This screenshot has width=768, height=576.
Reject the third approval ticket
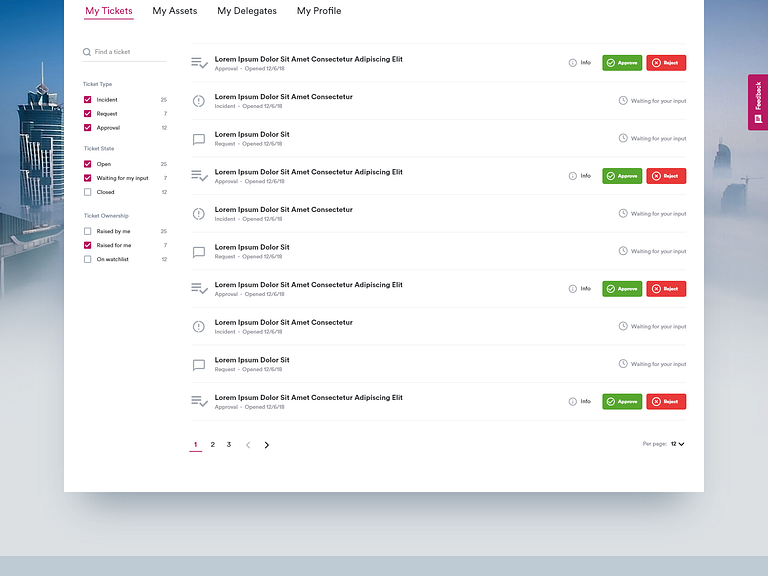pyautogui.click(x=666, y=289)
